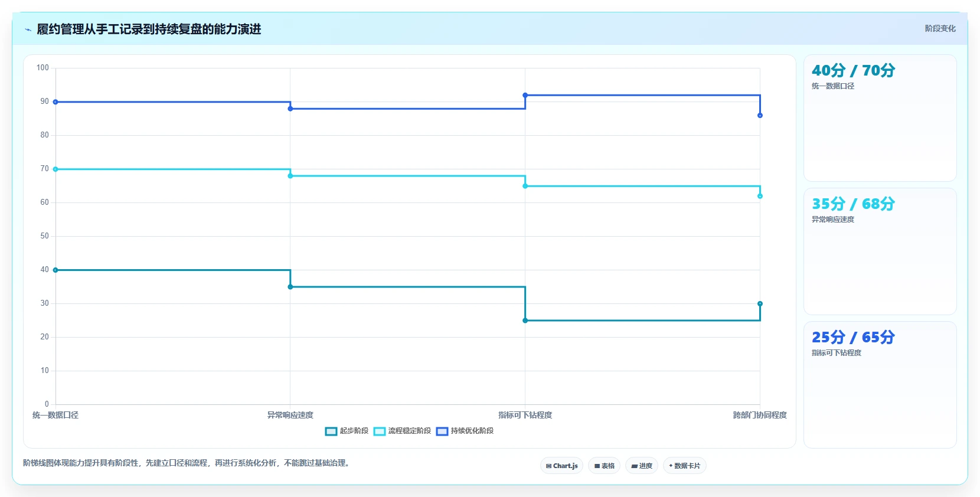
Task: Click the 表格 tag
Action: 604,466
